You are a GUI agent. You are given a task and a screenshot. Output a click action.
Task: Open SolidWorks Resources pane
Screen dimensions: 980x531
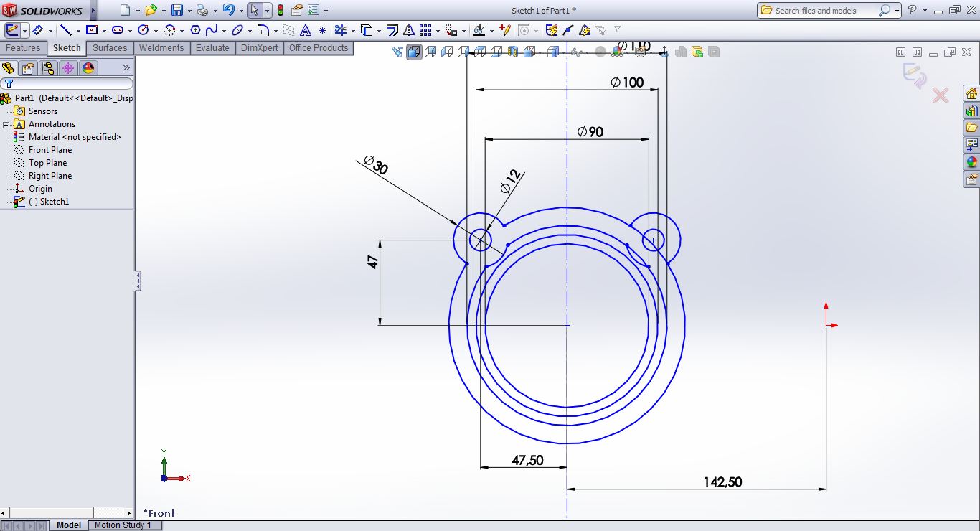point(971,93)
